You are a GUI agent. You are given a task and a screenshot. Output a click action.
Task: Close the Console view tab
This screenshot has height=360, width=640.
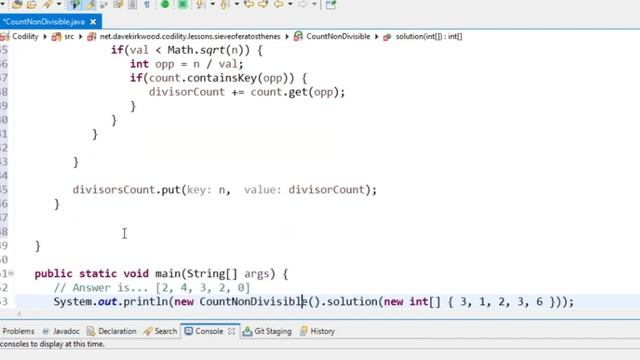pyautogui.click(x=231, y=331)
